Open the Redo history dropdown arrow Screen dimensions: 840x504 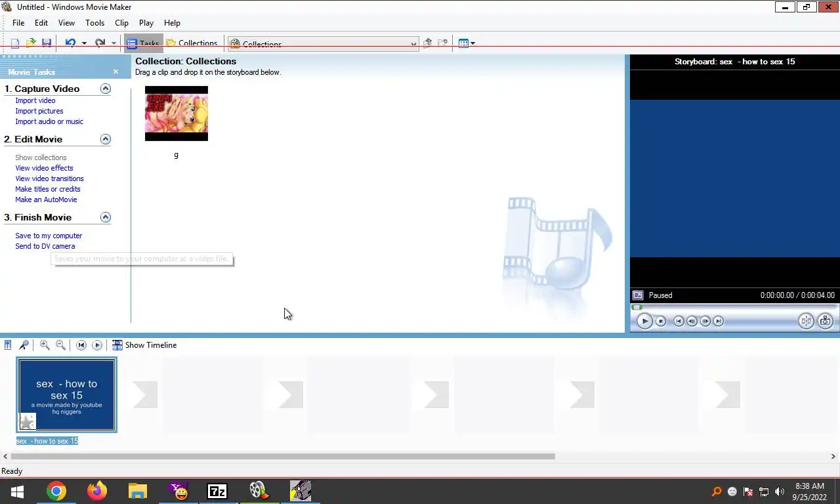click(x=114, y=43)
